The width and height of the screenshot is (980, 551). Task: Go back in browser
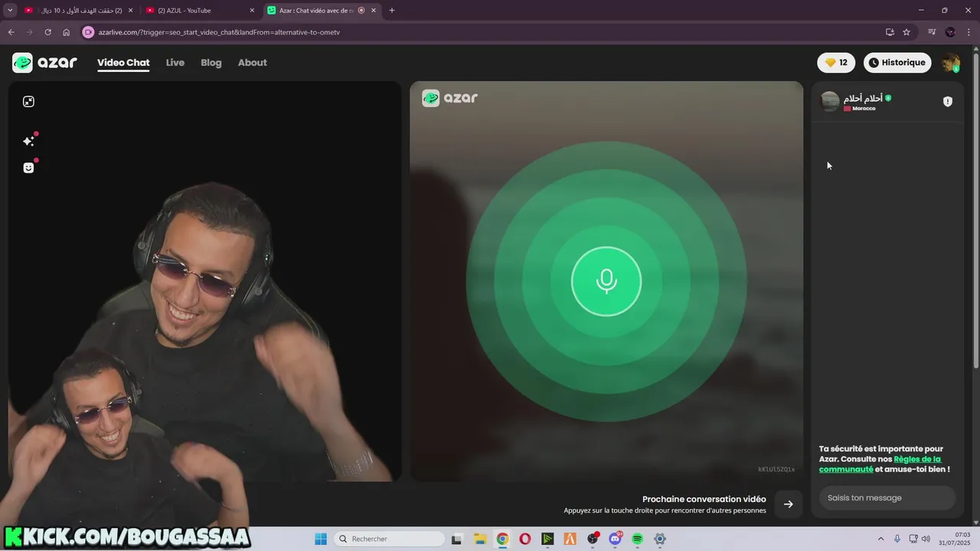point(11,32)
